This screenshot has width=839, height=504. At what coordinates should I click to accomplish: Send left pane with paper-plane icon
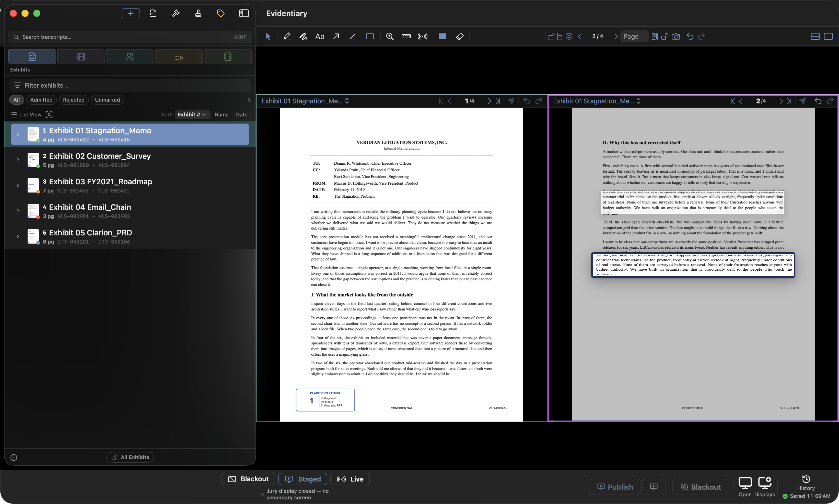coord(511,101)
